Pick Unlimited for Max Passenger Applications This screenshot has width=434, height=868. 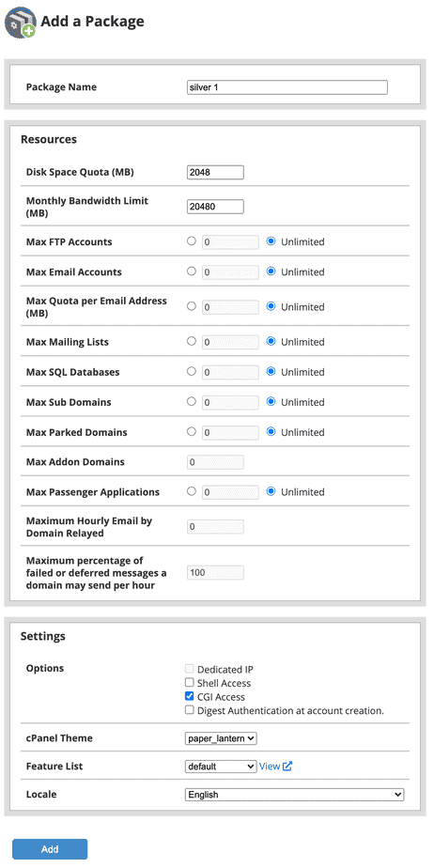coord(271,491)
